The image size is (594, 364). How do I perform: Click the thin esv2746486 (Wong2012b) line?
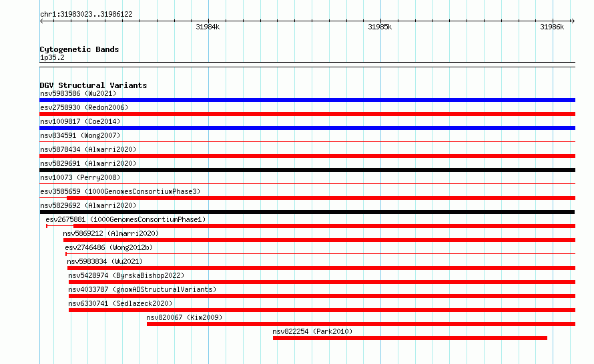(320, 254)
